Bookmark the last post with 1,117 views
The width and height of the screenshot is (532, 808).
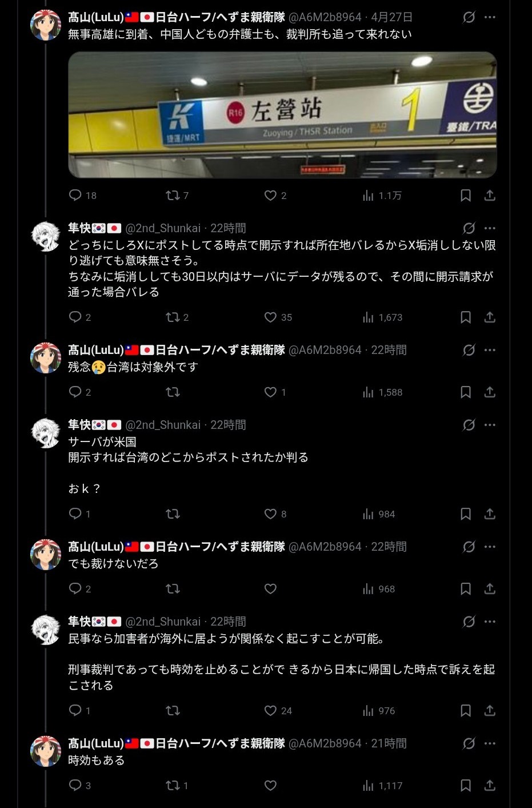[x=466, y=786]
